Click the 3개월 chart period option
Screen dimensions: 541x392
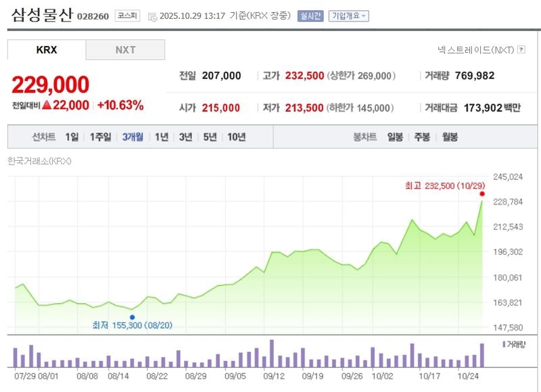point(133,137)
